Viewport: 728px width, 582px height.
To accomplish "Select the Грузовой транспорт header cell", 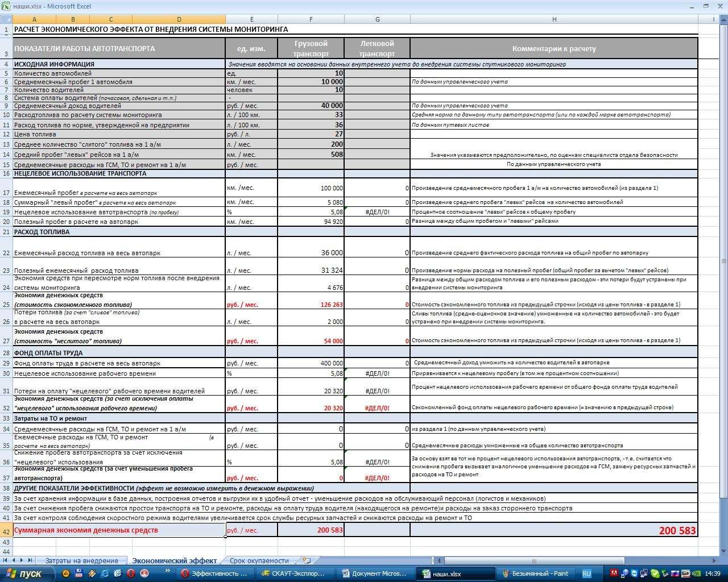I will click(311, 48).
